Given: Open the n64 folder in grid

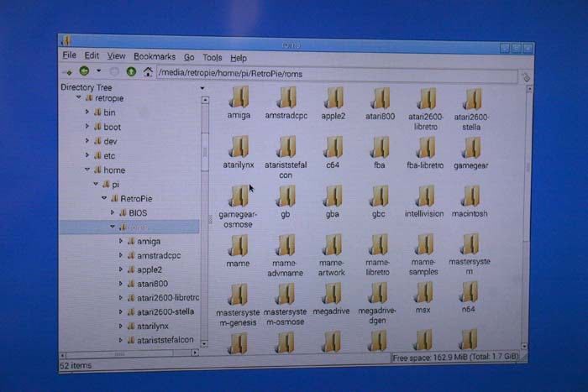Looking at the screenshot, I should 469,293.
